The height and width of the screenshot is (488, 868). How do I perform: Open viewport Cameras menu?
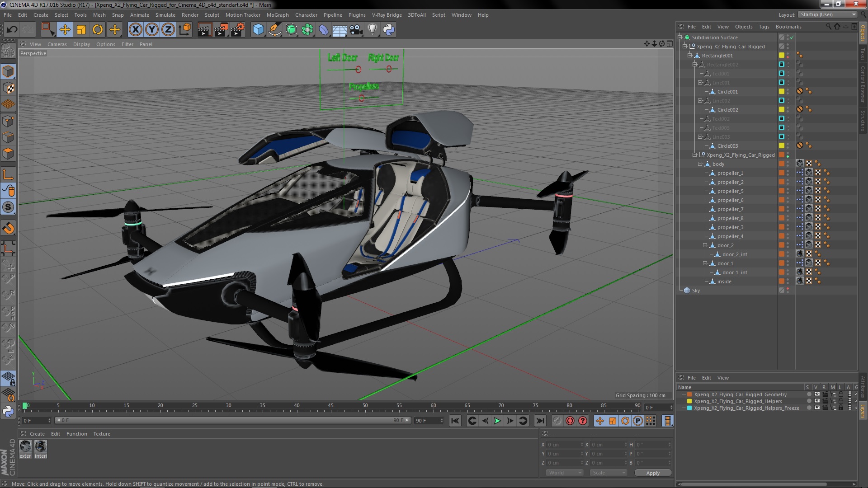click(x=57, y=44)
